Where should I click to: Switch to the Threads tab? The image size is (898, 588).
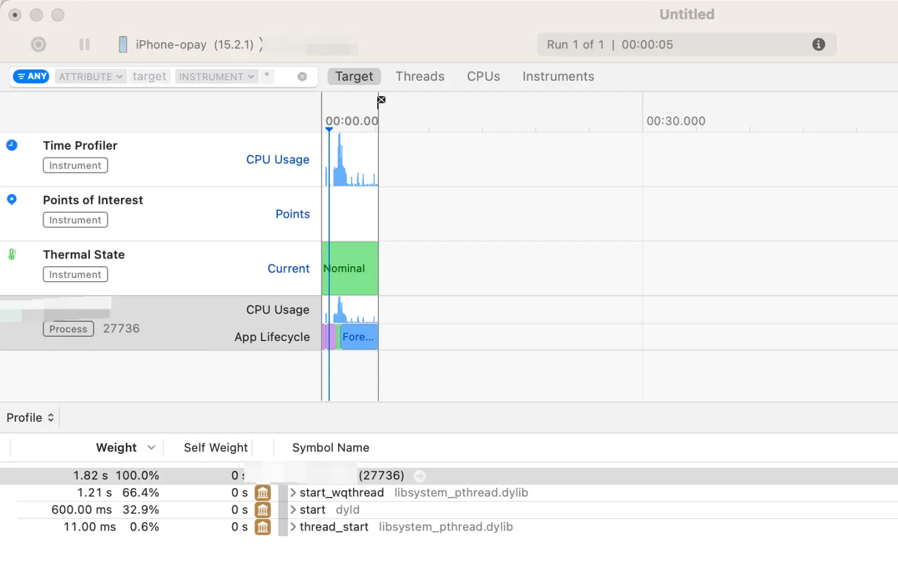(x=420, y=77)
